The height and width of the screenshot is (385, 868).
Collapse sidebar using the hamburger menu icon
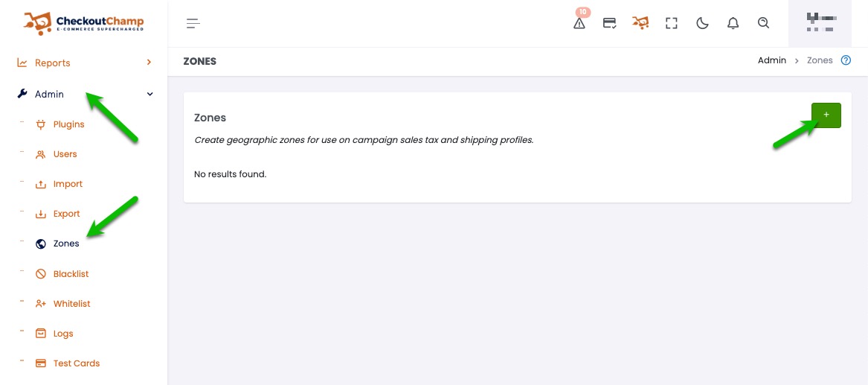[x=193, y=23]
